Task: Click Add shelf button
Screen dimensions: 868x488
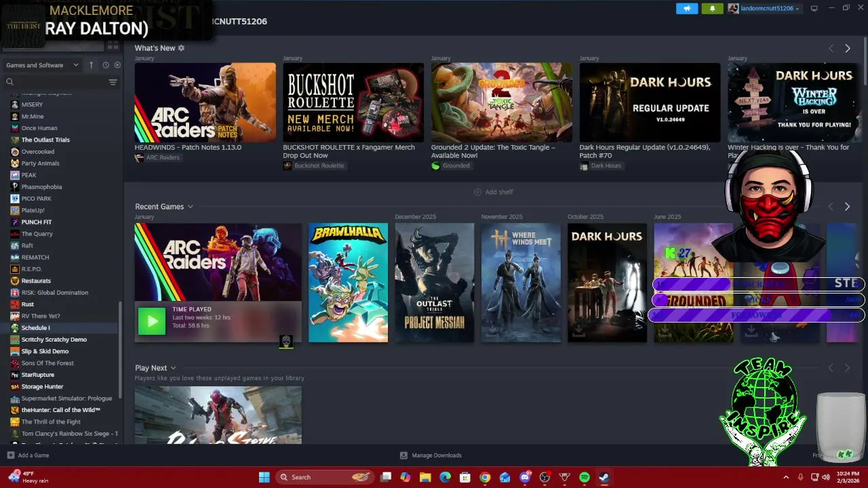Action: coord(494,192)
